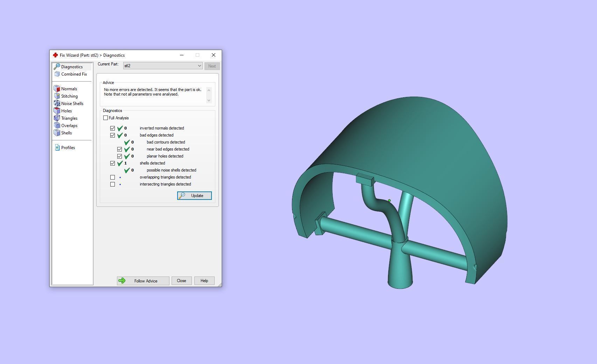Click the Normals icon in sidebar
Image resolution: width=597 pixels, height=364 pixels.
click(x=57, y=89)
